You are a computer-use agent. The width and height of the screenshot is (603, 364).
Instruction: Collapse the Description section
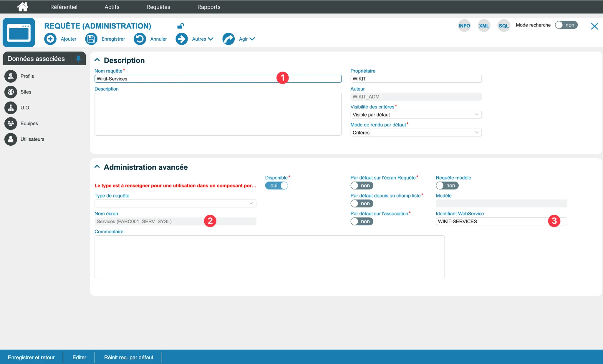pyautogui.click(x=97, y=60)
